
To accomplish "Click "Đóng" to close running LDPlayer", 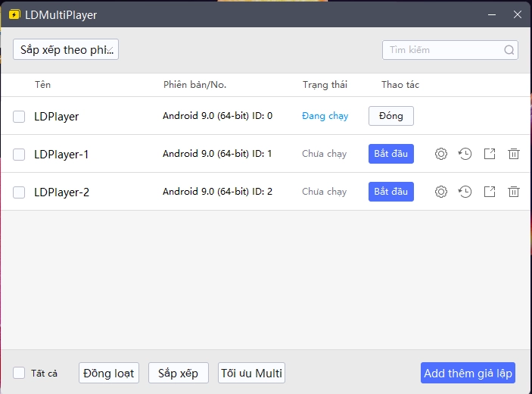I will tap(391, 116).
